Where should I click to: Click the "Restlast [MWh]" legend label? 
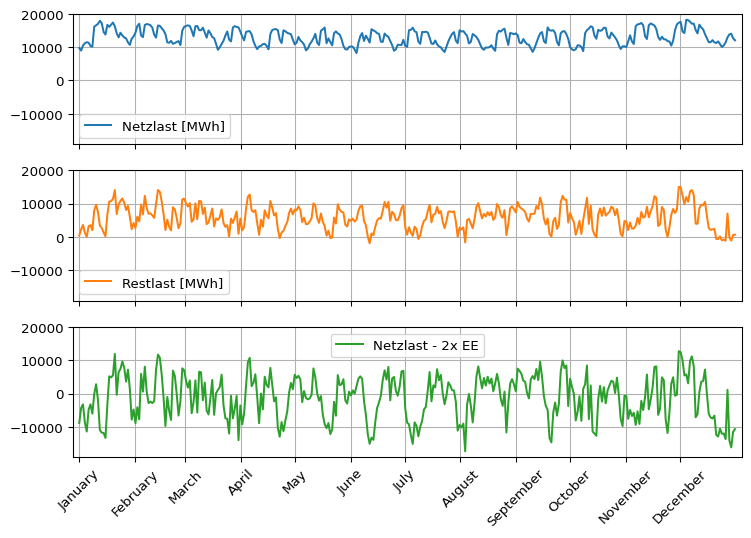tap(173, 283)
